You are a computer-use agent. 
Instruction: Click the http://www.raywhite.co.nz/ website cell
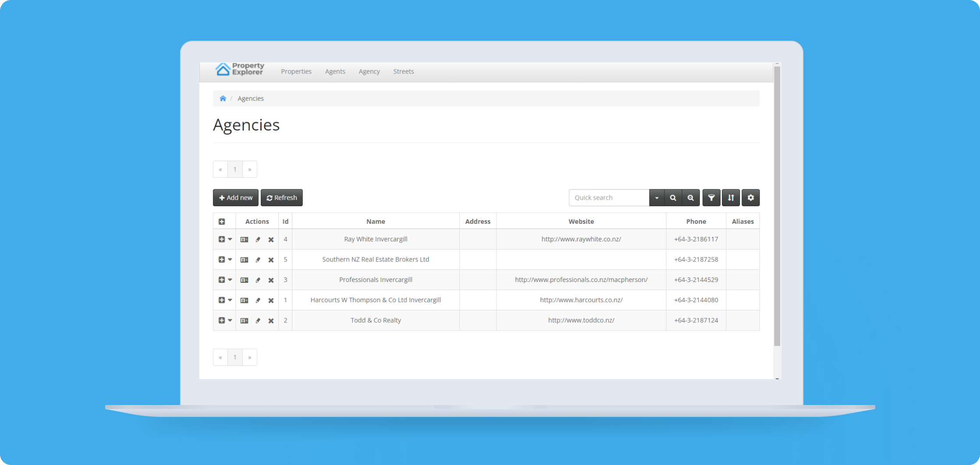click(581, 239)
